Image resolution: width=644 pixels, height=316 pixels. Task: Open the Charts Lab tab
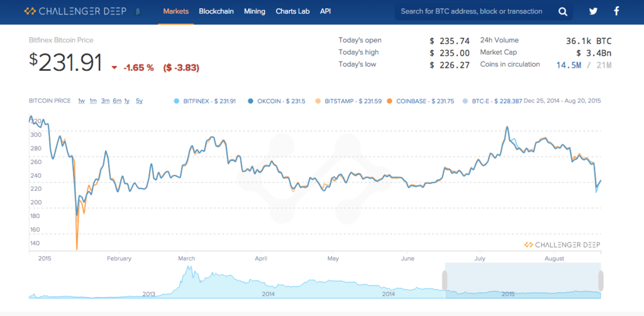pyautogui.click(x=292, y=11)
